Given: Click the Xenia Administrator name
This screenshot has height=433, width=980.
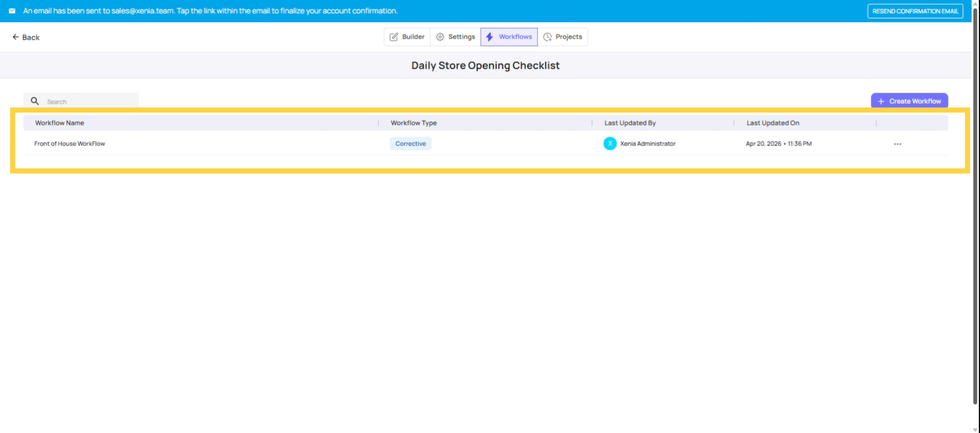Looking at the screenshot, I should coord(648,144).
